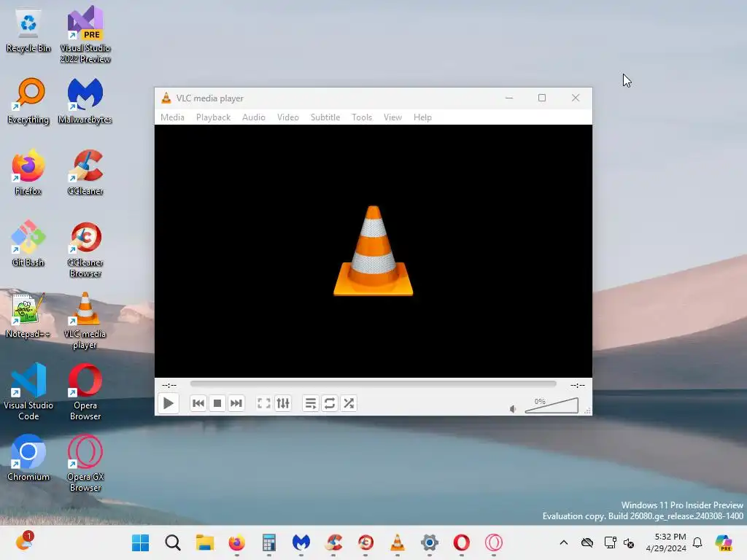Toggle the VLC playlist view

[311, 403]
